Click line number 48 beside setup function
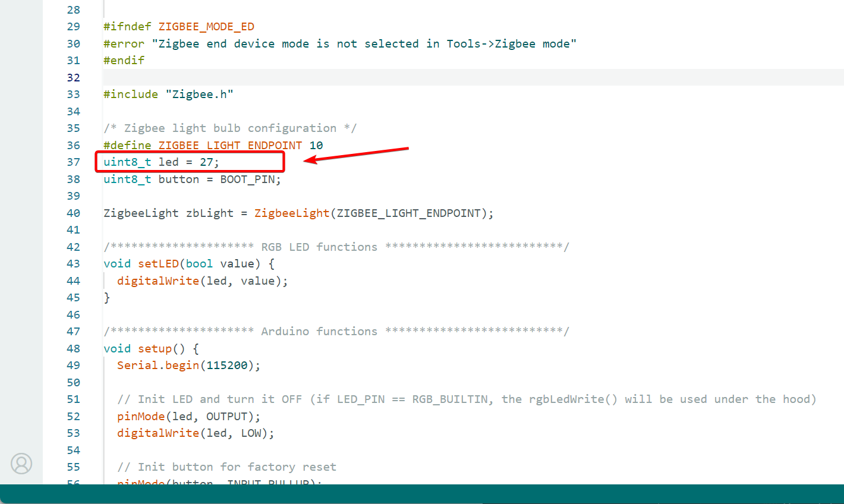 [x=73, y=349]
